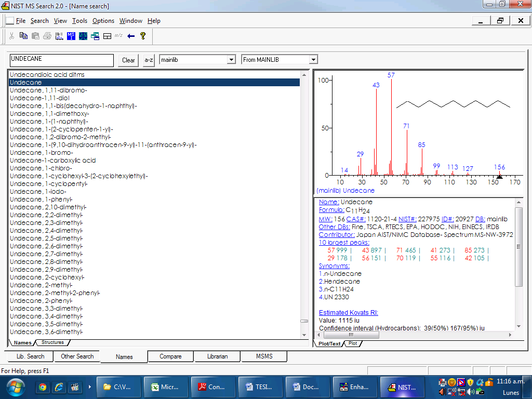
Task: Click the 'Estimated Kovats RI:' link
Action: [349, 312]
